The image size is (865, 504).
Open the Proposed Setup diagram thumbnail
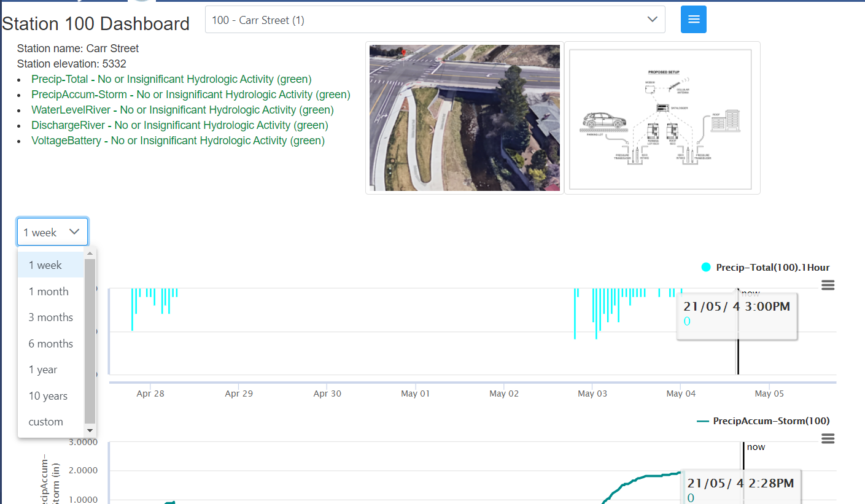point(662,118)
